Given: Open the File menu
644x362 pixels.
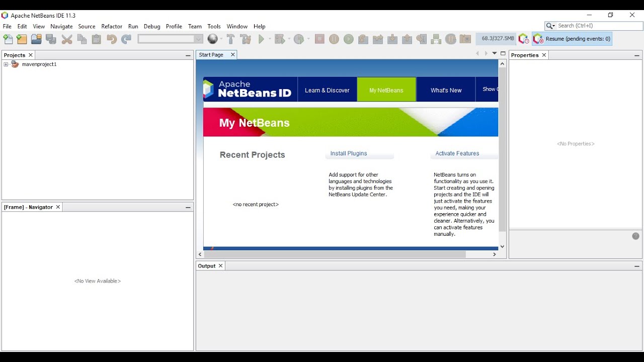Looking at the screenshot, I should (7, 27).
